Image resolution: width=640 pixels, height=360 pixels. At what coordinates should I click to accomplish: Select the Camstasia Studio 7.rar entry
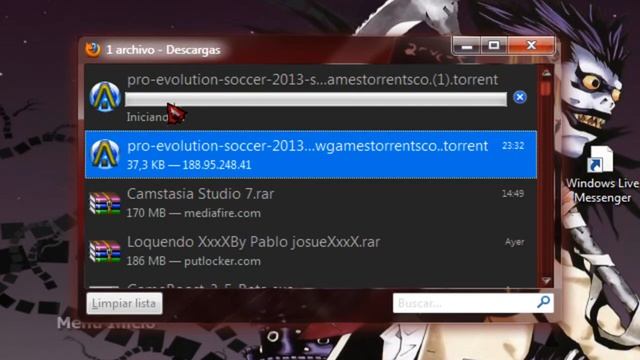point(311,203)
